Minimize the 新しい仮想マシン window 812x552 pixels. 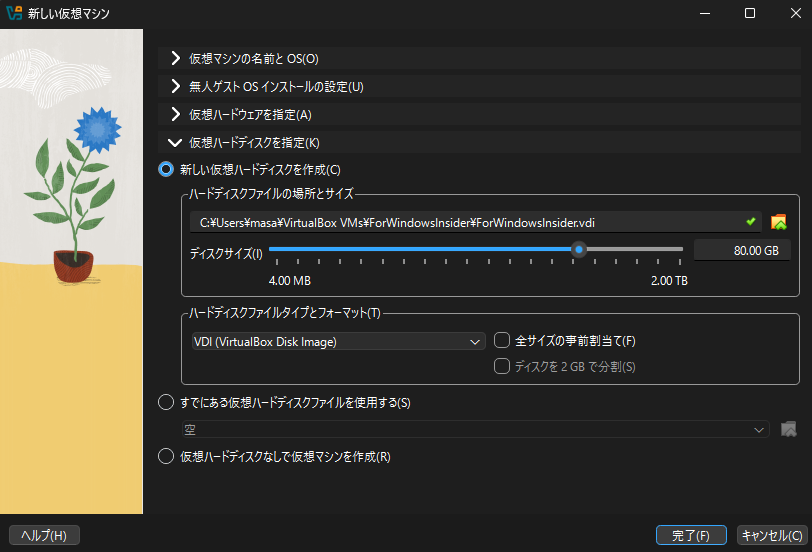click(x=705, y=13)
